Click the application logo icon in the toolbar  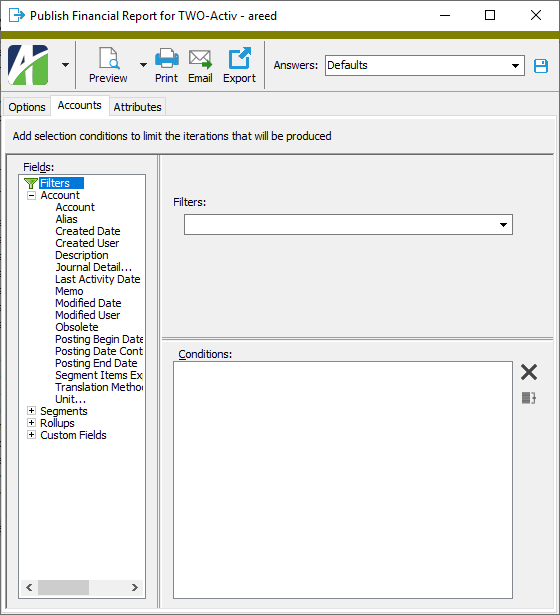28,65
